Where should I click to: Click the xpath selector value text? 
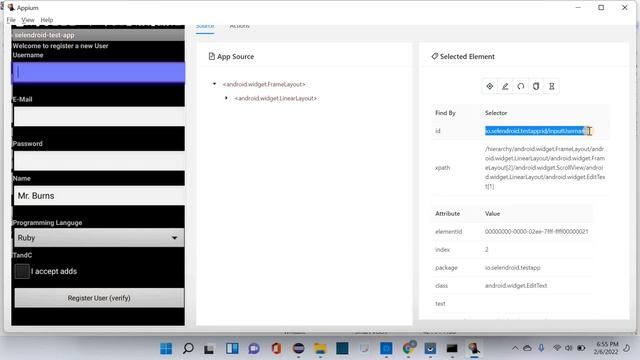tap(545, 168)
